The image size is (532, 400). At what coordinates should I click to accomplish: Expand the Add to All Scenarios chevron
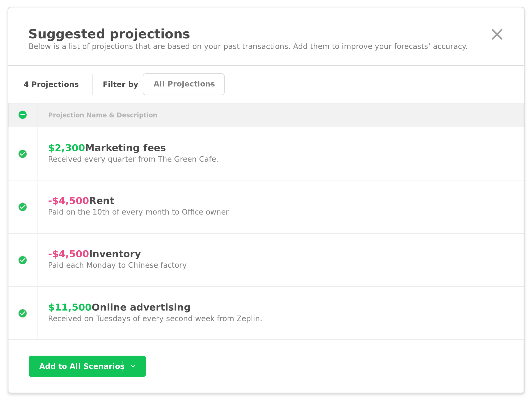(133, 366)
